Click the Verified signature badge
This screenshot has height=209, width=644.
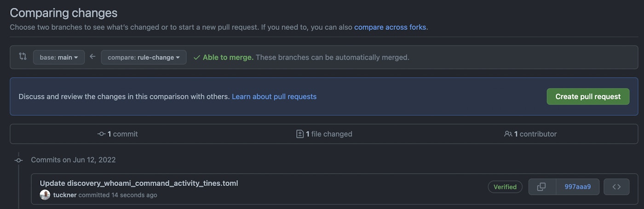(x=505, y=187)
